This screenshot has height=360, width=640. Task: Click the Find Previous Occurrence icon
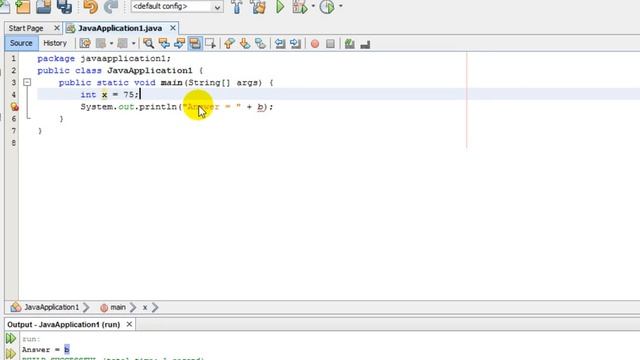(x=164, y=43)
